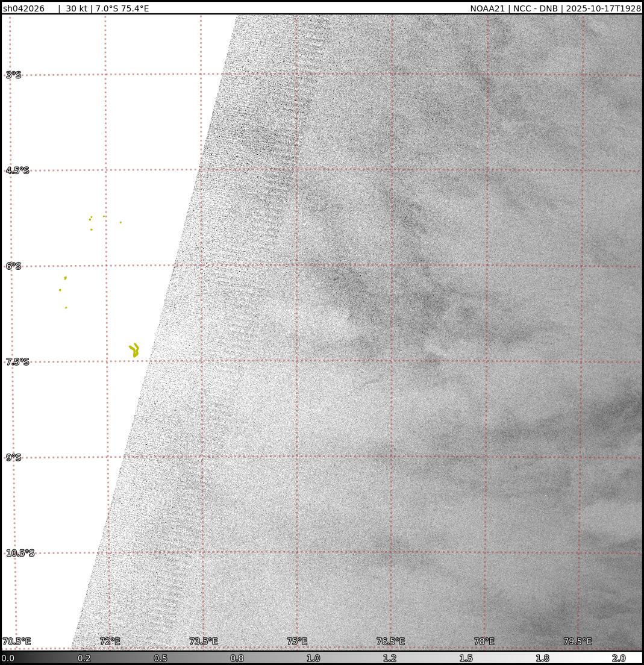Click the 3°S latitude label
This screenshot has width=644, height=665.
click(14, 75)
